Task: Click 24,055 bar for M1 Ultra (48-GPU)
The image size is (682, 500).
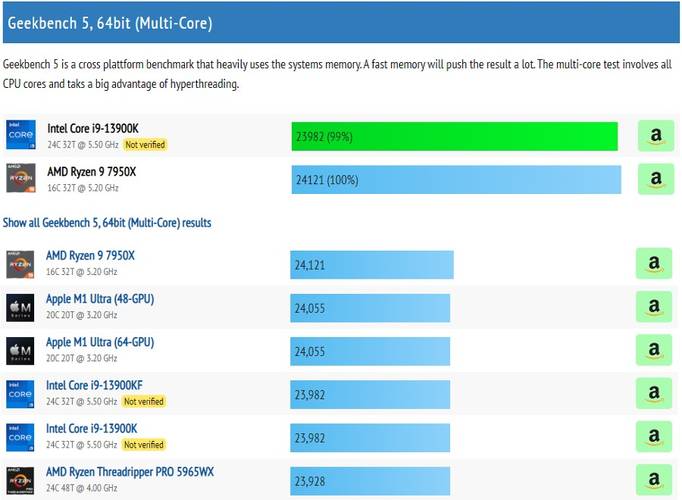Action: tap(370, 308)
